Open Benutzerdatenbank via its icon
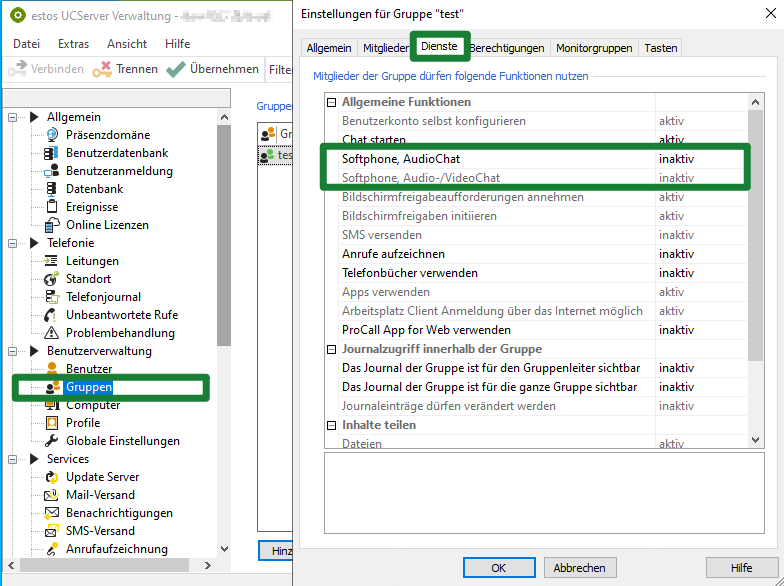Screen dimensions: 784x586 click(51, 153)
